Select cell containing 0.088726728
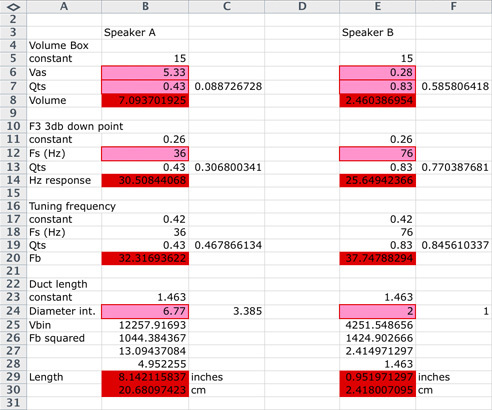The height and width of the screenshot is (410, 492). click(227, 87)
